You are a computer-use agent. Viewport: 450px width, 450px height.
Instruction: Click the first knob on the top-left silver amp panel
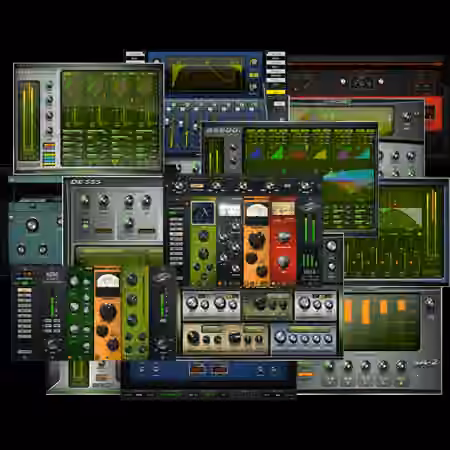click(192, 303)
